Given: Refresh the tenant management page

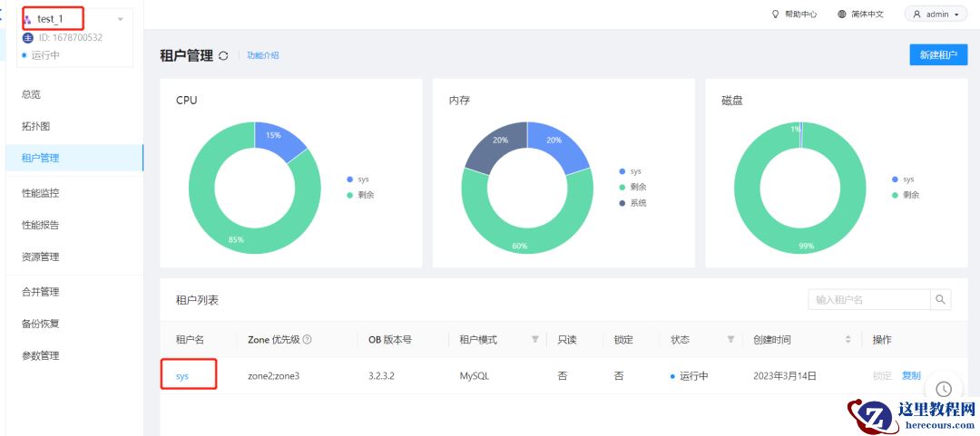Looking at the screenshot, I should [x=224, y=55].
